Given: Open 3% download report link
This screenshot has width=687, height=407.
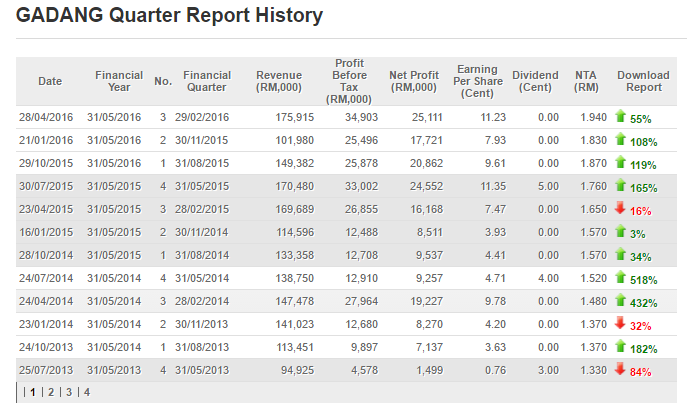Looking at the screenshot, I should (637, 234).
